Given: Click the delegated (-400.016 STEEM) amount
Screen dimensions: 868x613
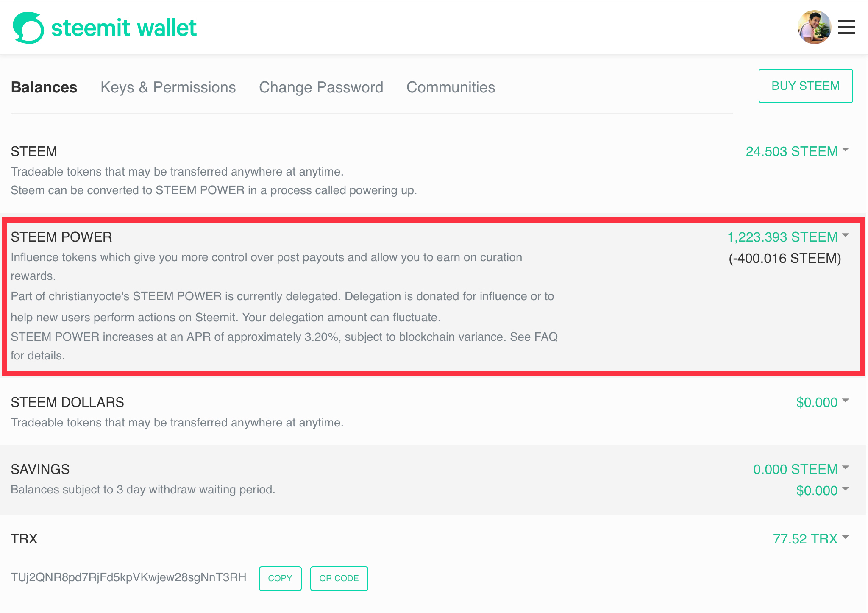Looking at the screenshot, I should click(785, 258).
